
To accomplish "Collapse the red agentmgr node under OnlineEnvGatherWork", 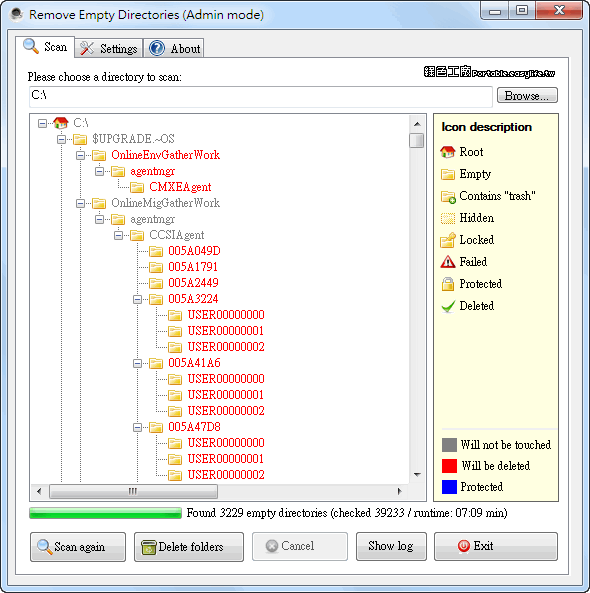I will point(99,171).
